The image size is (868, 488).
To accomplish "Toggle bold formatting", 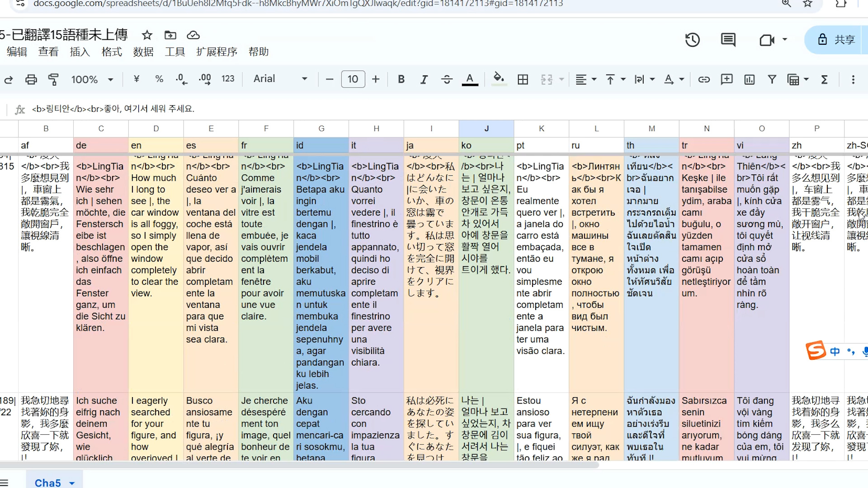I will click(x=401, y=80).
